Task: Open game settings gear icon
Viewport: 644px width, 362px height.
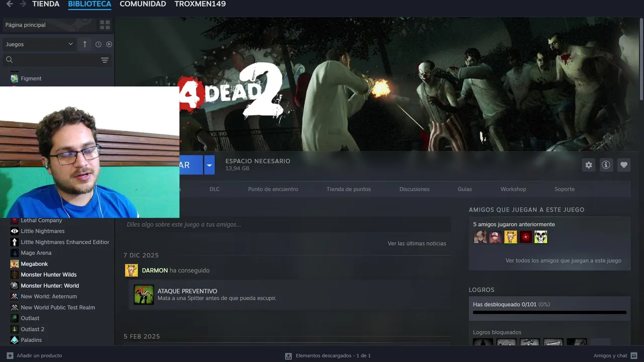Action: point(589,165)
